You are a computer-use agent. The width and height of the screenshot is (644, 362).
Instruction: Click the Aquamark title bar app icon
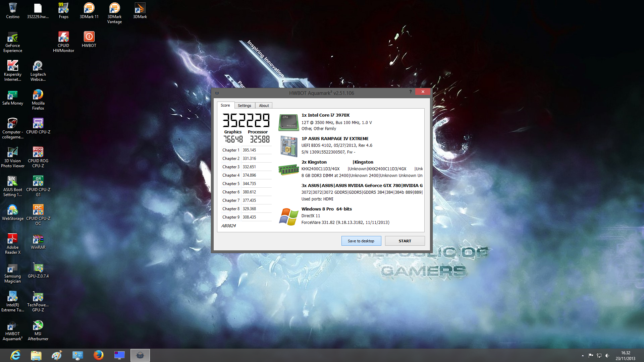click(217, 93)
